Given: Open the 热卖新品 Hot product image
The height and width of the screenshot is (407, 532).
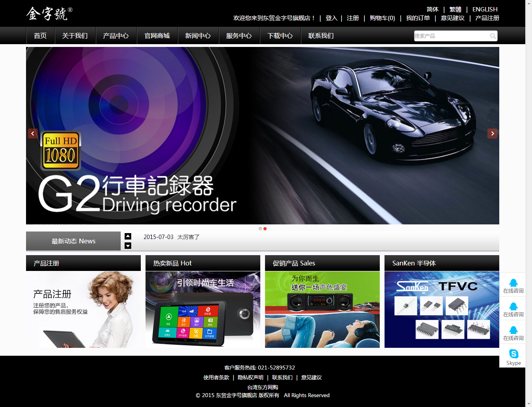Looking at the screenshot, I should tap(203, 310).
